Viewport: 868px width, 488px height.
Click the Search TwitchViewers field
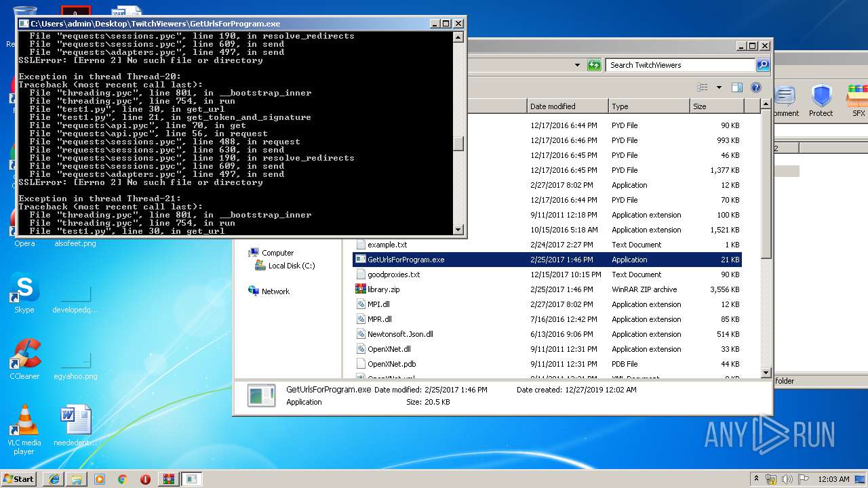(680, 65)
